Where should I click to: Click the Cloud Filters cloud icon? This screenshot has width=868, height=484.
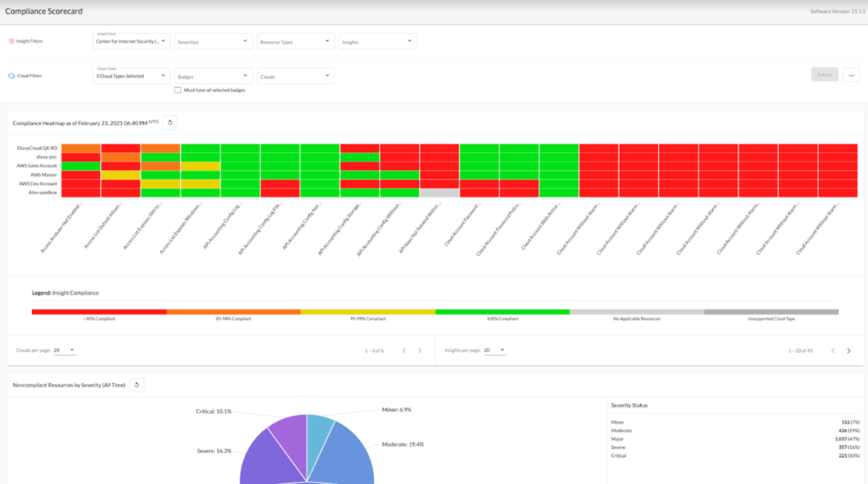(x=12, y=75)
